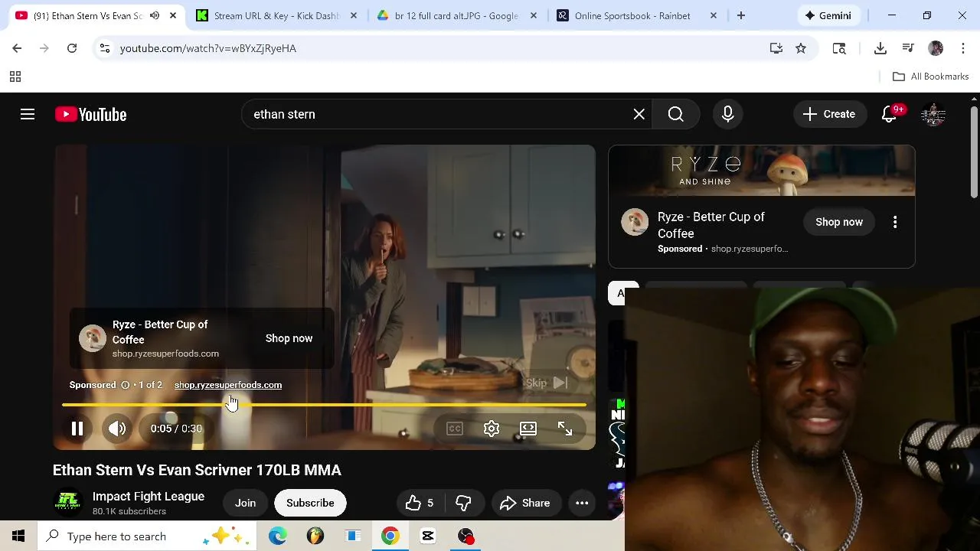The image size is (980, 551).
Task: Toggle theater mode in the player
Action: [528, 429]
